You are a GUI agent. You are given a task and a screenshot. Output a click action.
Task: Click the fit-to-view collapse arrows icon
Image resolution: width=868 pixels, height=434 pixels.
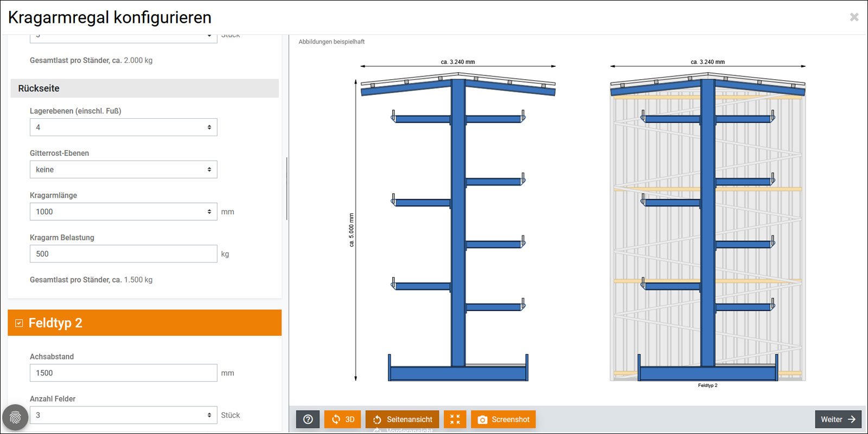[x=455, y=419]
